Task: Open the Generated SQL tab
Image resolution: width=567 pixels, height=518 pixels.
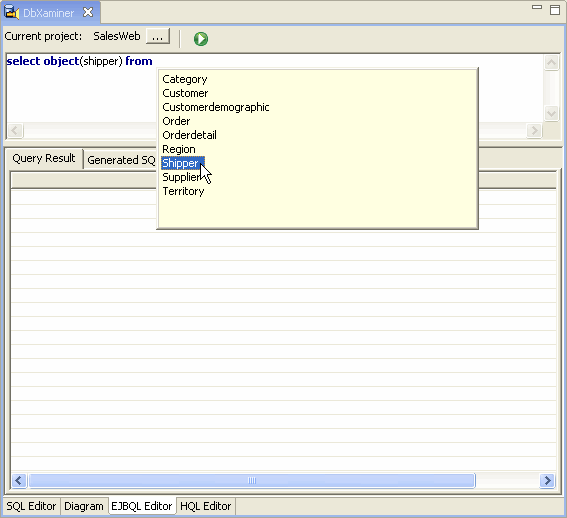Action: point(121,160)
